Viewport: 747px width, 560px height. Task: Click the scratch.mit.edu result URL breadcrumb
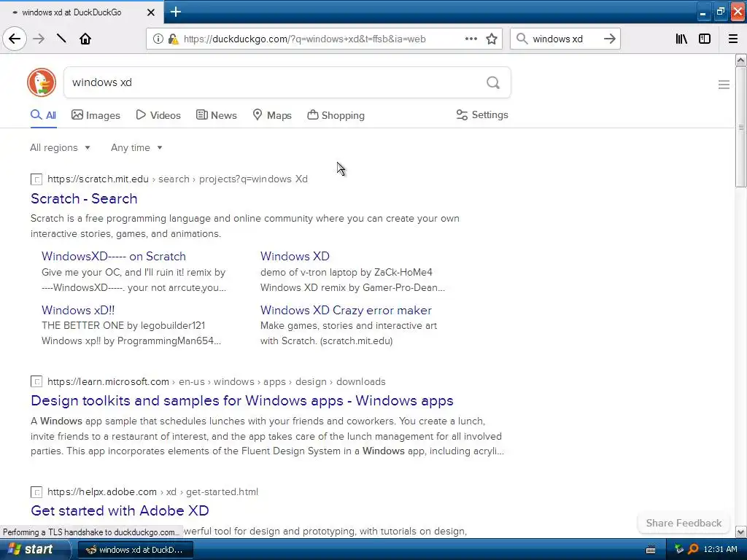[177, 179]
